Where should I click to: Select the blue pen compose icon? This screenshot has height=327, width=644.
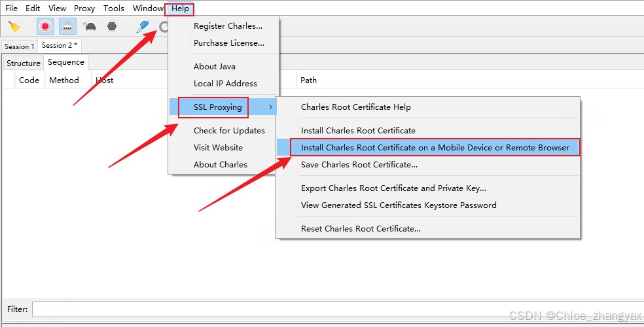pyautogui.click(x=143, y=27)
